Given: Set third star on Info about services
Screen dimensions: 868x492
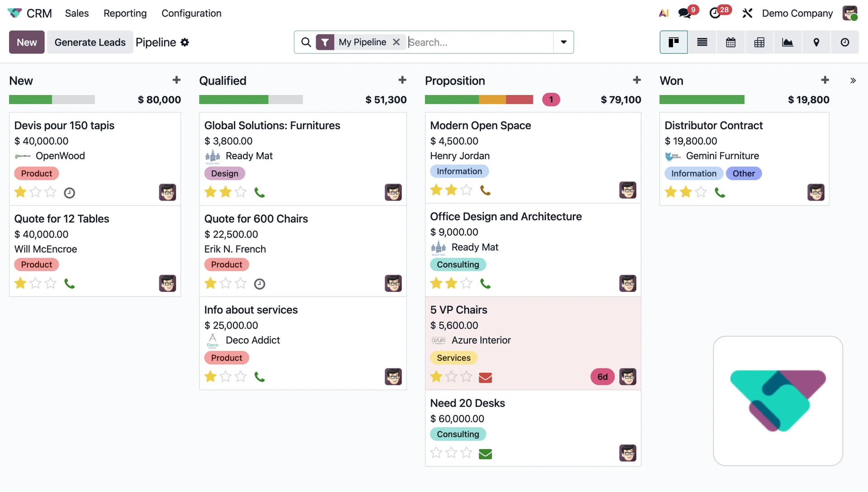Looking at the screenshot, I should tap(241, 376).
